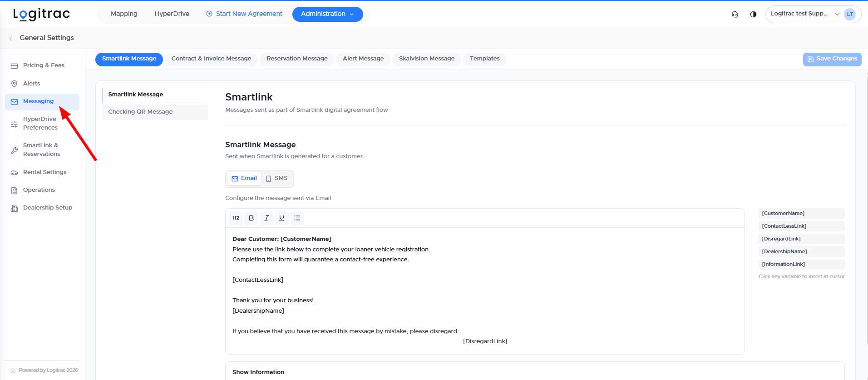
Task: Click the Show Information section header
Action: pyautogui.click(x=258, y=372)
